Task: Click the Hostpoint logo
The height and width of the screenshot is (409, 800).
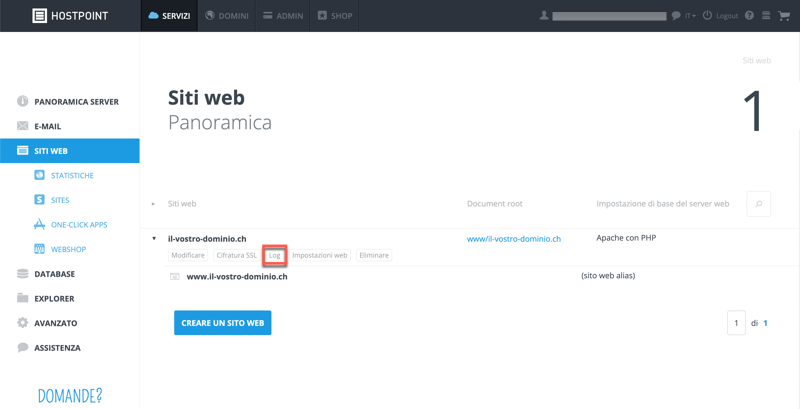Action: pyautogui.click(x=70, y=16)
